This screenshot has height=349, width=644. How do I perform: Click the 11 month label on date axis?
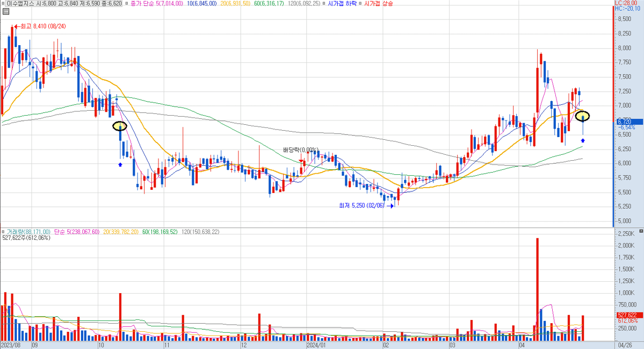167,345
